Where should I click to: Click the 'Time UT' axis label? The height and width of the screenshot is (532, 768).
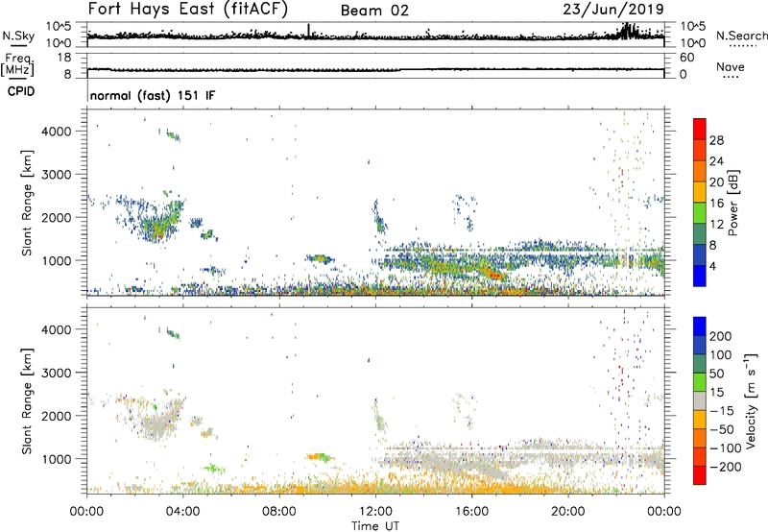(375, 525)
